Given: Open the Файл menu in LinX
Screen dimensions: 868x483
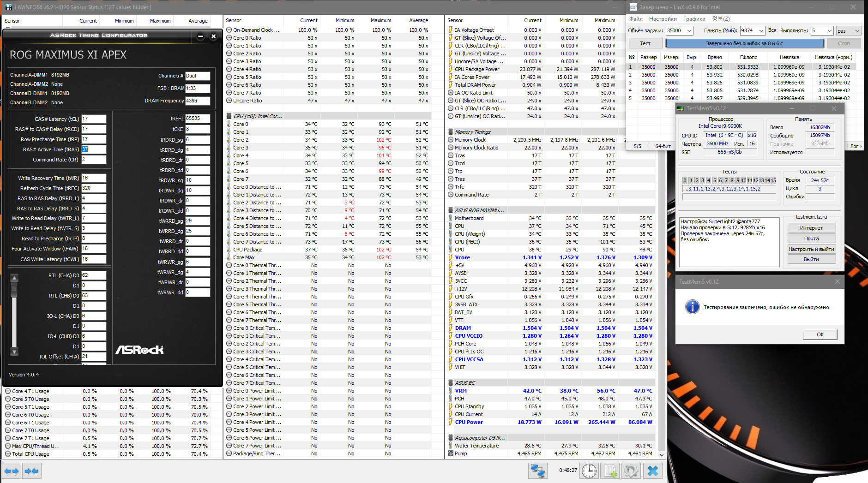Looking at the screenshot, I should pos(636,19).
